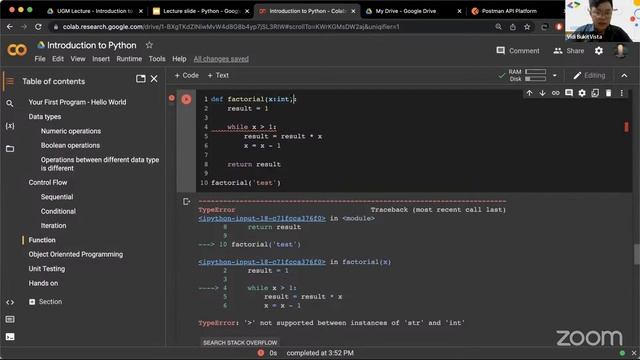Image resolution: width=640 pixels, height=360 pixels.
Task: Switch the Editing mode button
Action: pos(589,76)
